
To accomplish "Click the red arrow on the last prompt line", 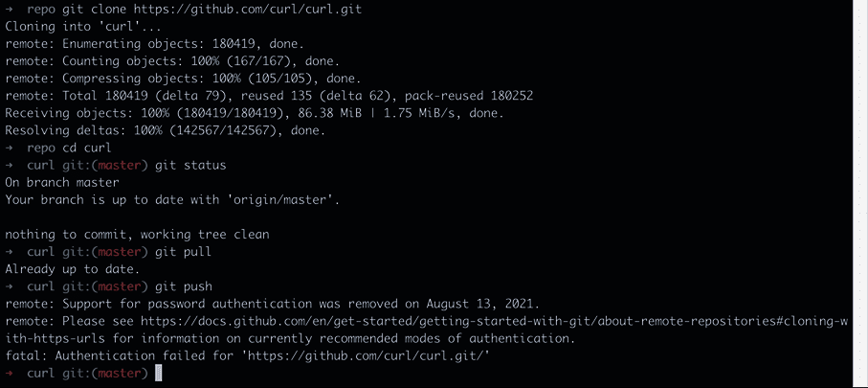I will coord(9,373).
